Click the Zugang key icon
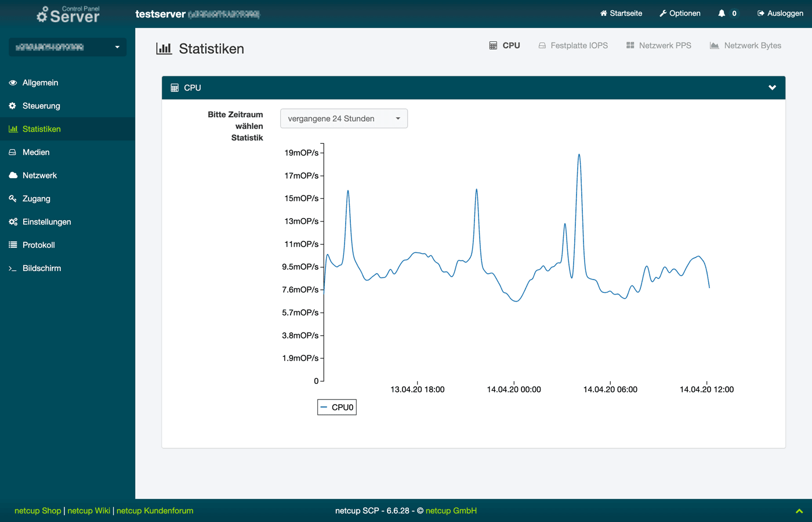This screenshot has width=812, height=522. point(13,199)
